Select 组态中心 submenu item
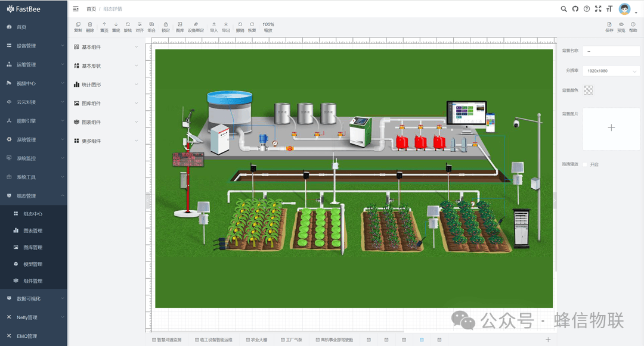 [x=33, y=214]
